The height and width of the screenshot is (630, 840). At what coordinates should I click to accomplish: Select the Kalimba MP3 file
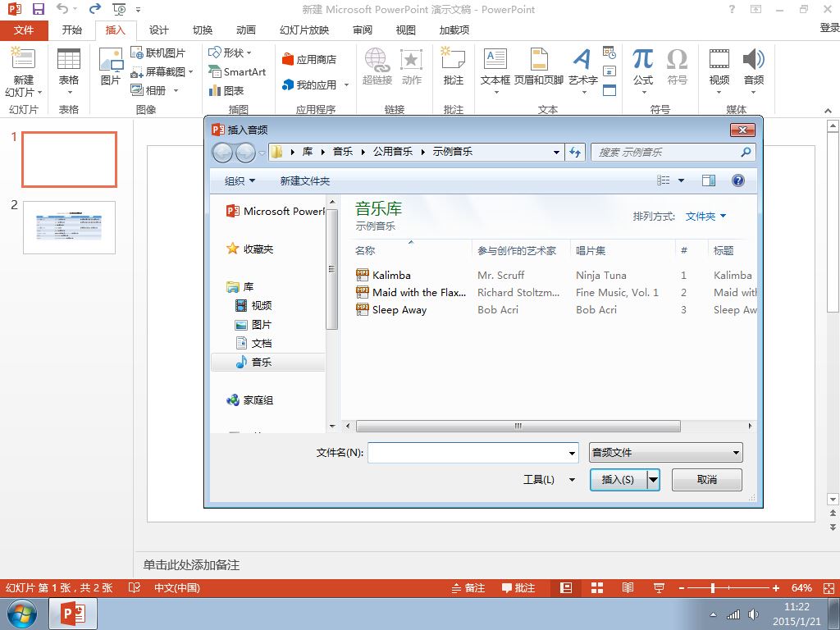391,276
